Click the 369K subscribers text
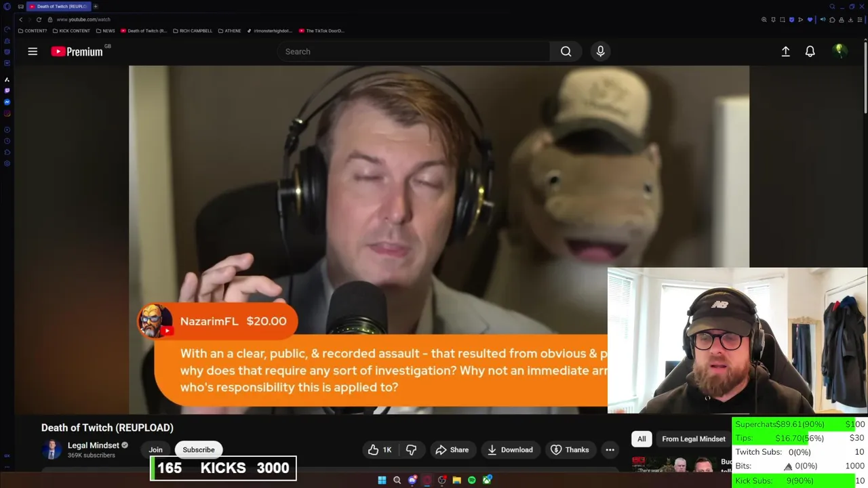 tap(92, 455)
